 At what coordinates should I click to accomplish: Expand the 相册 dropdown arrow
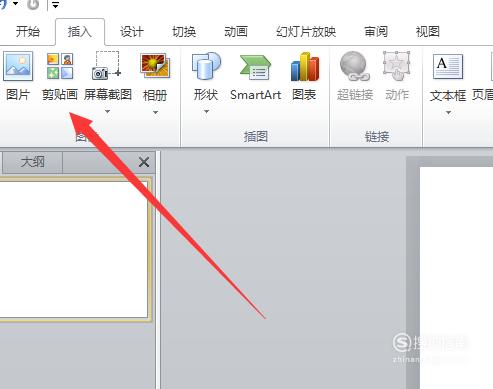tap(155, 112)
